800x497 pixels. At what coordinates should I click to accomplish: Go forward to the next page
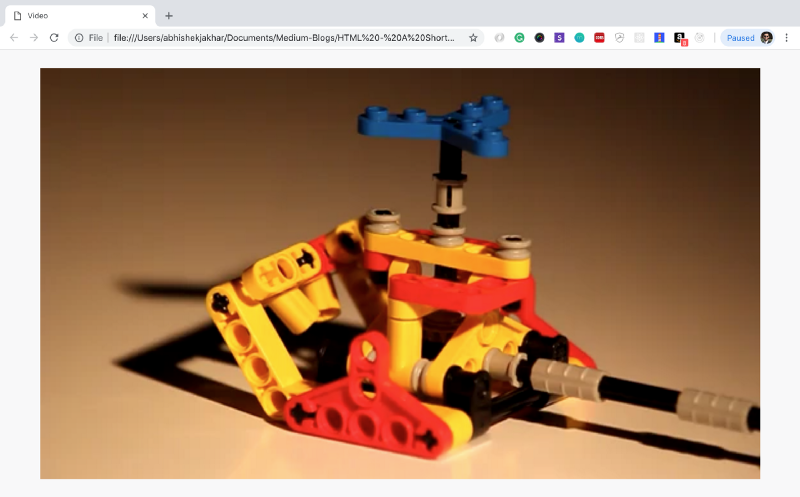(x=34, y=38)
